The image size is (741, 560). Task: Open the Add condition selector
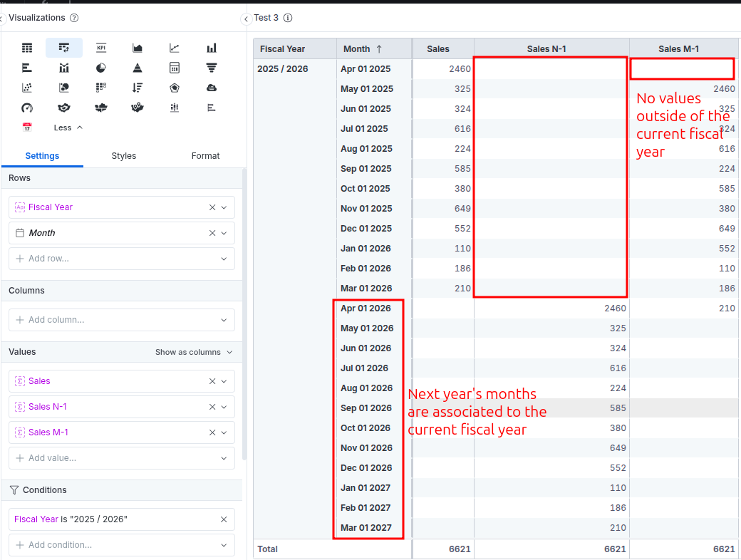click(x=121, y=545)
